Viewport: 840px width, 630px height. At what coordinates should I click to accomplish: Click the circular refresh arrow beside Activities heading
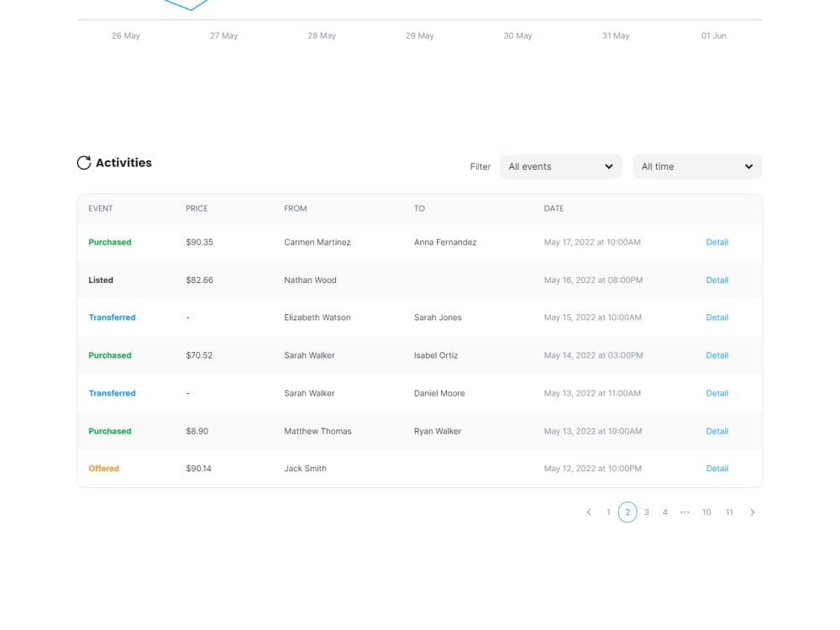(x=83, y=162)
